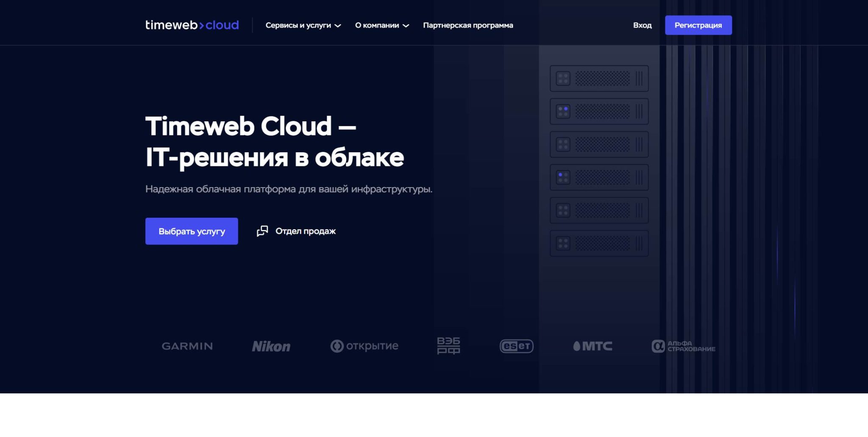The height and width of the screenshot is (437, 868).
Task: Click the Регистрация button
Action: (x=698, y=25)
